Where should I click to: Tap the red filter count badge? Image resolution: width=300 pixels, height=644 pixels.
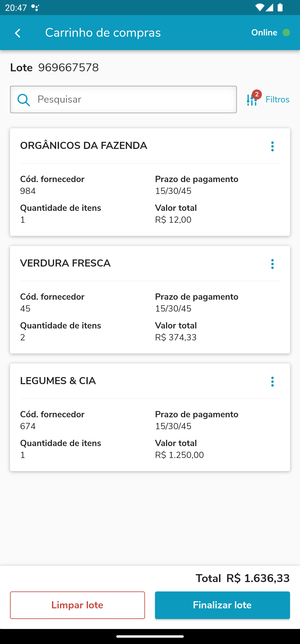[x=257, y=94]
